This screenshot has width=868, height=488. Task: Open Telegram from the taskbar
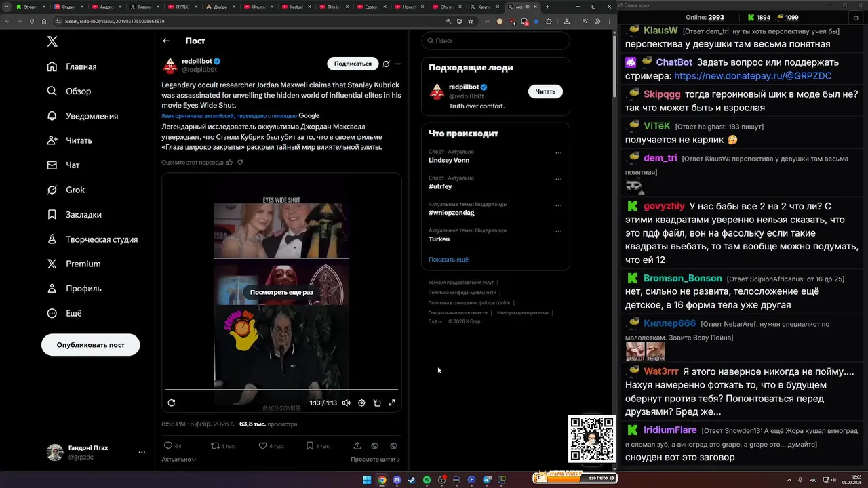pos(487,480)
